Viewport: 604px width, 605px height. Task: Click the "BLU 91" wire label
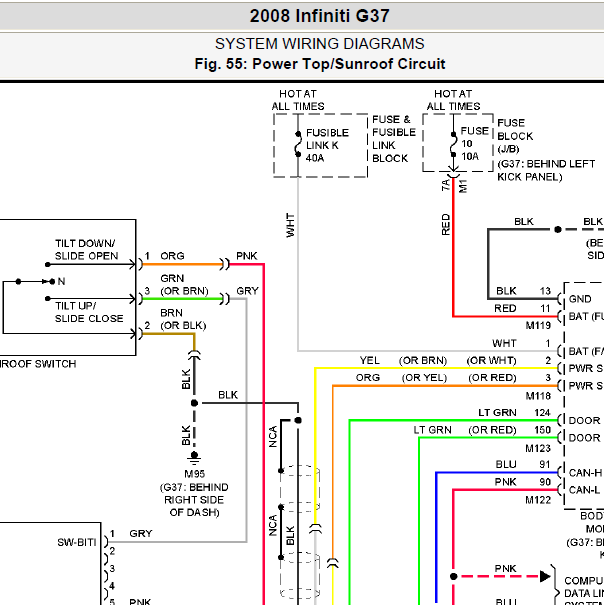(x=523, y=464)
